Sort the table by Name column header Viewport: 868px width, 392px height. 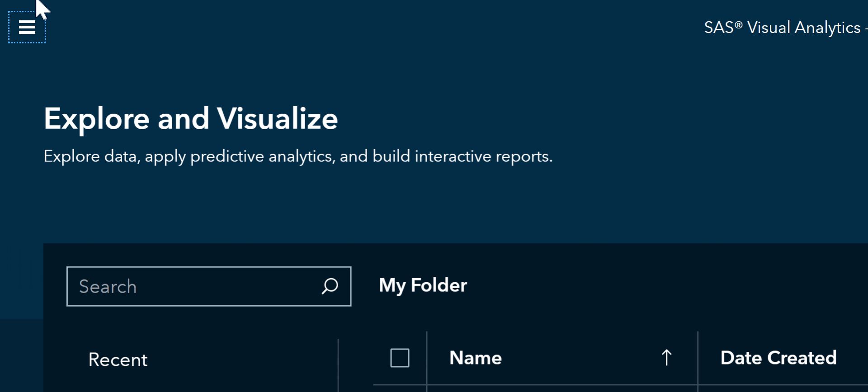[x=476, y=358]
